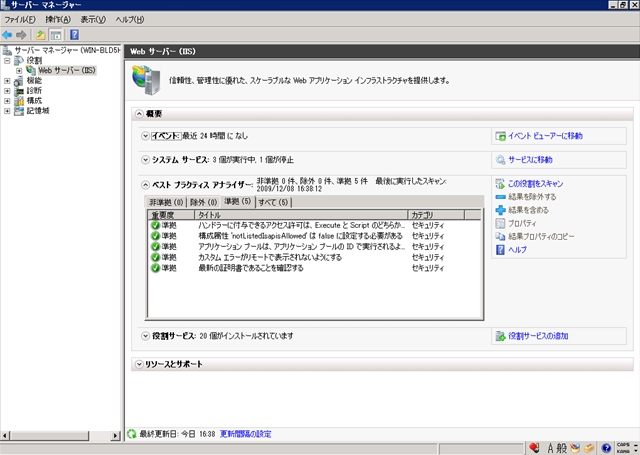640x455 pixels.
Task: Click the サービスに移動 magnifier icon
Action: click(500, 160)
